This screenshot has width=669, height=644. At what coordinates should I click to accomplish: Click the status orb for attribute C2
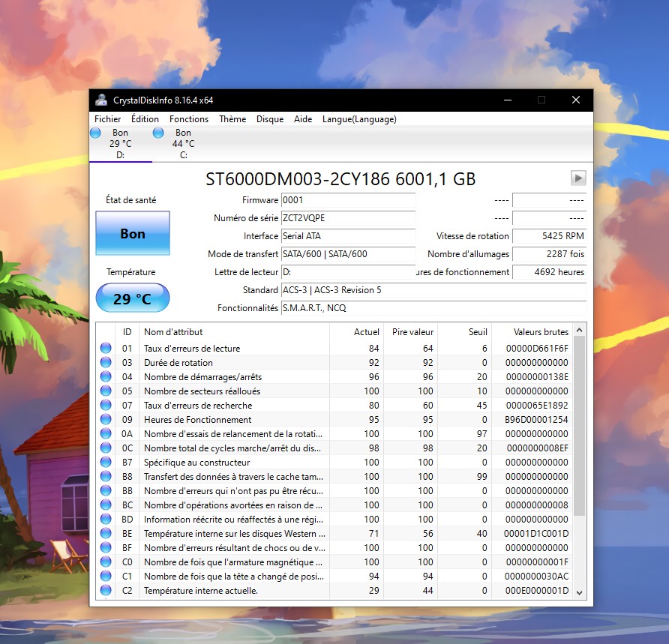(x=106, y=590)
